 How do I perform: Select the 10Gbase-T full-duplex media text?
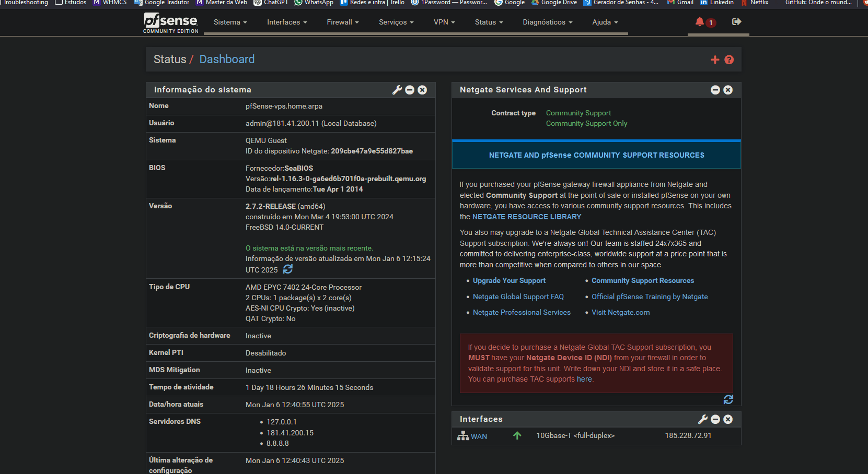(x=575, y=435)
